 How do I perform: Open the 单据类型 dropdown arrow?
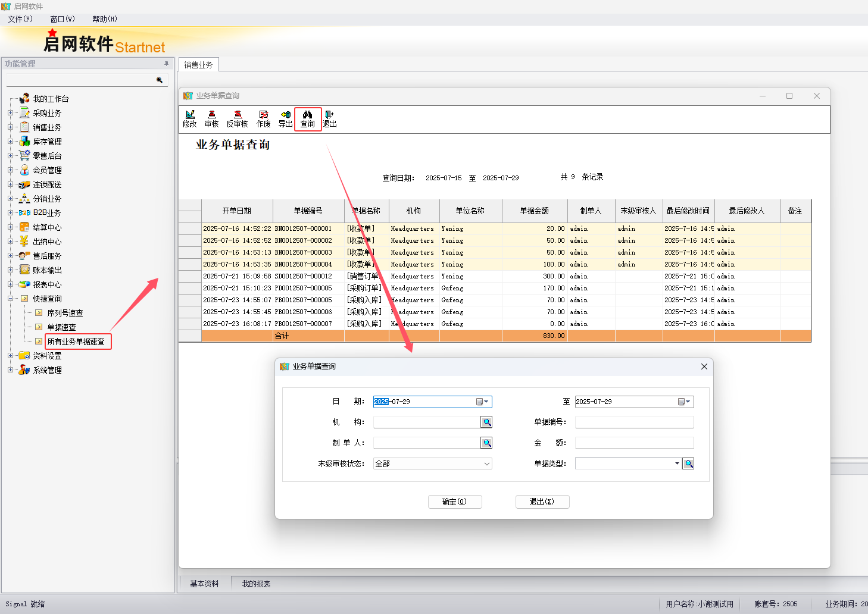[677, 463]
